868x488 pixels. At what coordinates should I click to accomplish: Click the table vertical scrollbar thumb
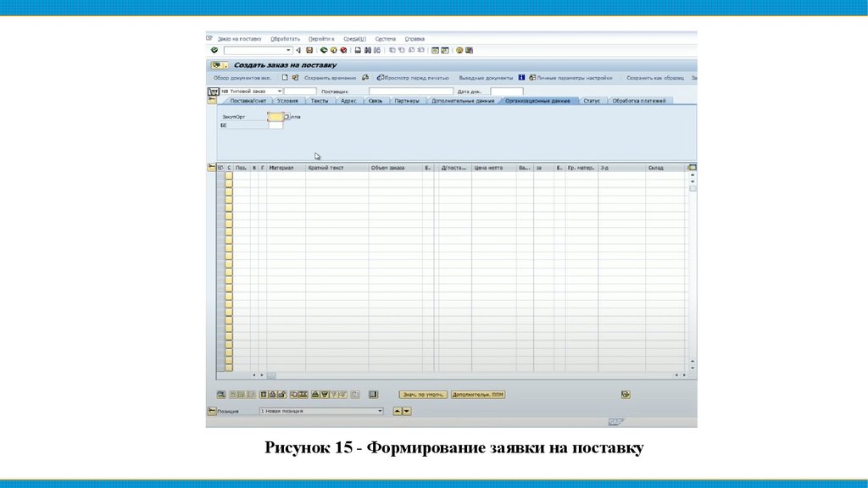[x=693, y=189]
